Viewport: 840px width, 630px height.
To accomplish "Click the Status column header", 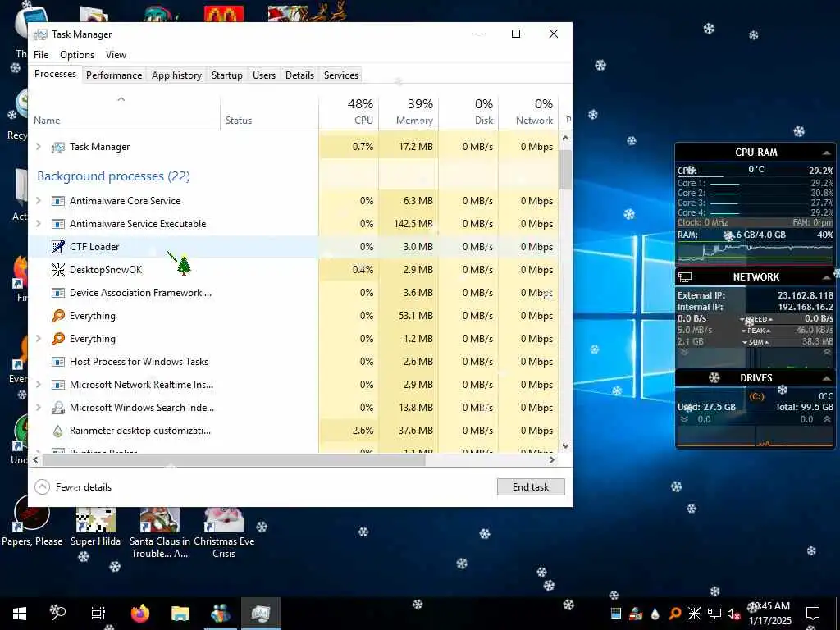I will [x=269, y=112].
